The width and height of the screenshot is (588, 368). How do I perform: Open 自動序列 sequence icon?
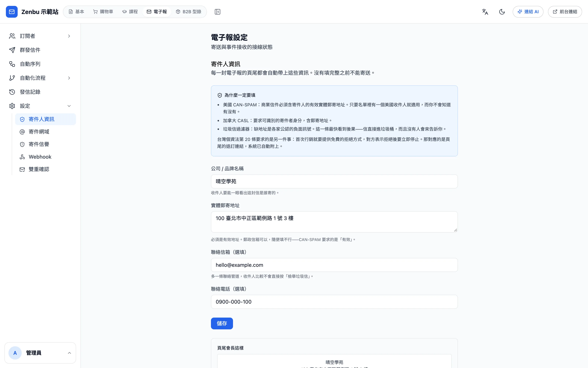(x=12, y=64)
